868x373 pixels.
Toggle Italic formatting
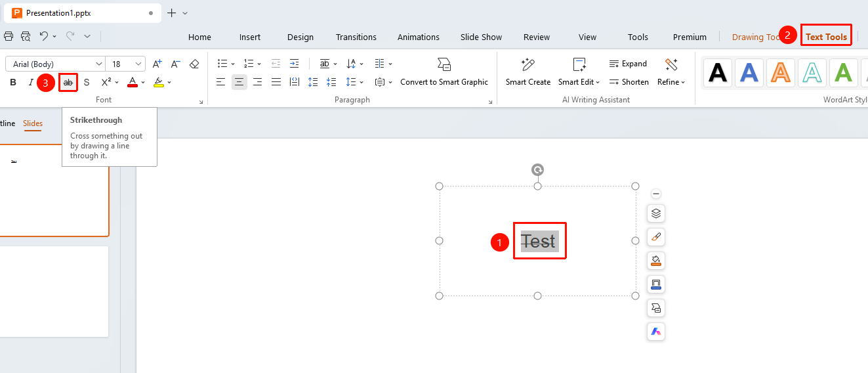pyautogui.click(x=30, y=82)
